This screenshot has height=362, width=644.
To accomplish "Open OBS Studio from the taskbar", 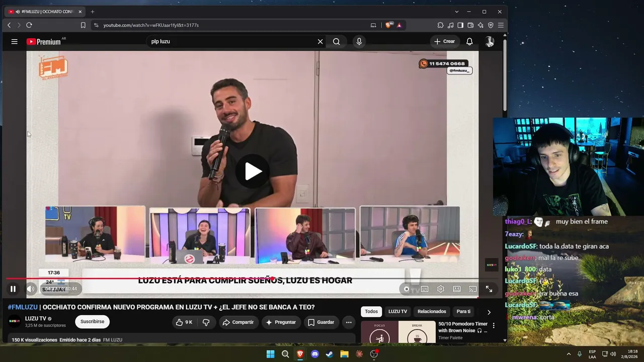I will tap(374, 354).
